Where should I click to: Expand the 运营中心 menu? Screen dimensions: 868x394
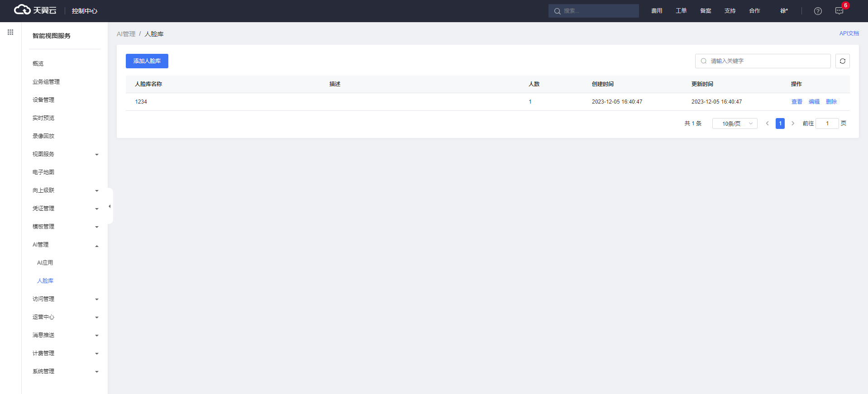65,317
